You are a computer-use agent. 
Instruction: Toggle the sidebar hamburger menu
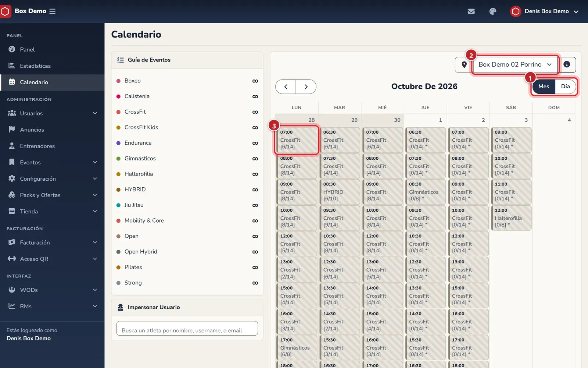pyautogui.click(x=53, y=11)
